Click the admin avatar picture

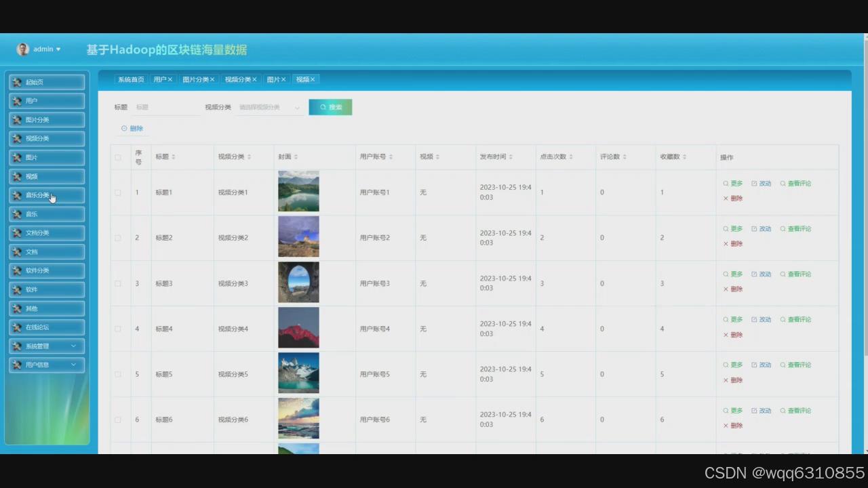[23, 49]
